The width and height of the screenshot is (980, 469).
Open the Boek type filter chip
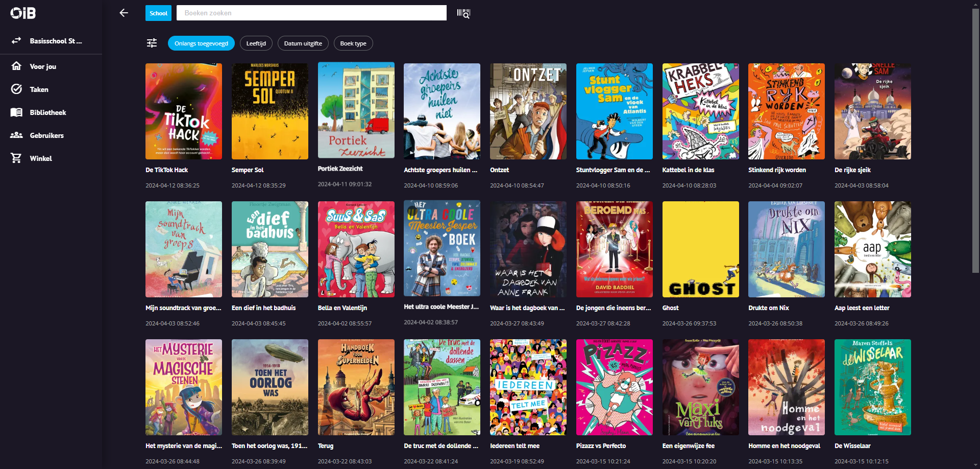353,43
